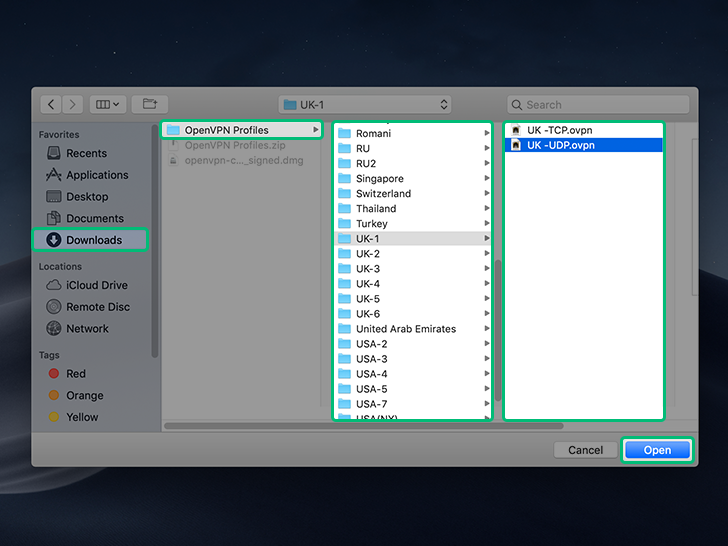Select Desktop in the sidebar
Viewport: 728px width, 546px height.
tap(87, 196)
